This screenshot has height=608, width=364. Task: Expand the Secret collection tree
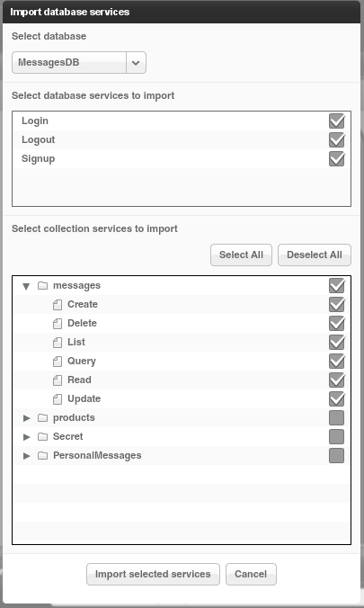click(x=26, y=437)
